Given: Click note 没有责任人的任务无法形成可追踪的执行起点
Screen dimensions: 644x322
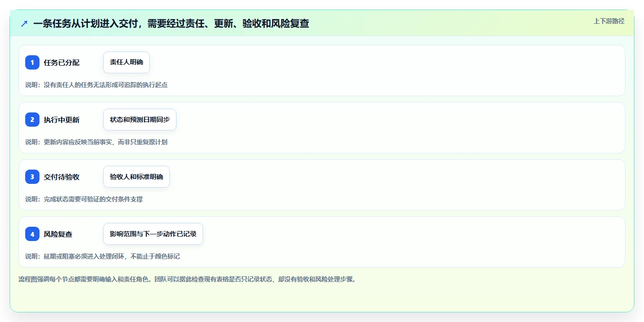Looking at the screenshot, I should (x=96, y=85).
